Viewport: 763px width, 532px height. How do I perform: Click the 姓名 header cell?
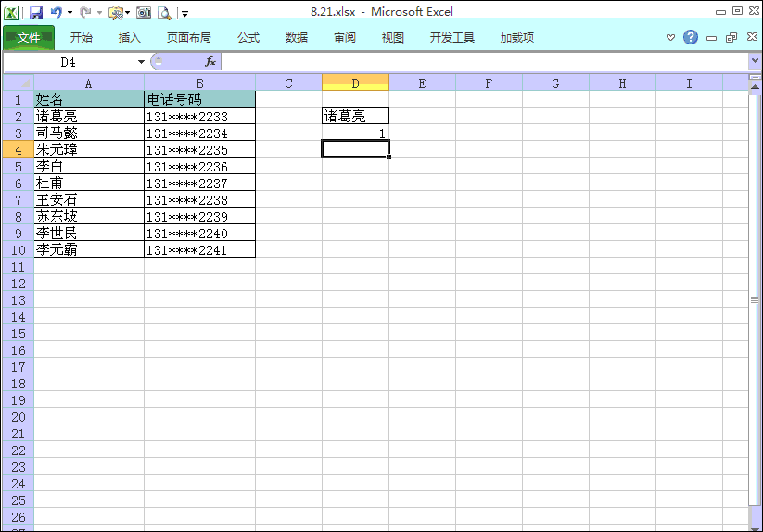pyautogui.click(x=89, y=99)
